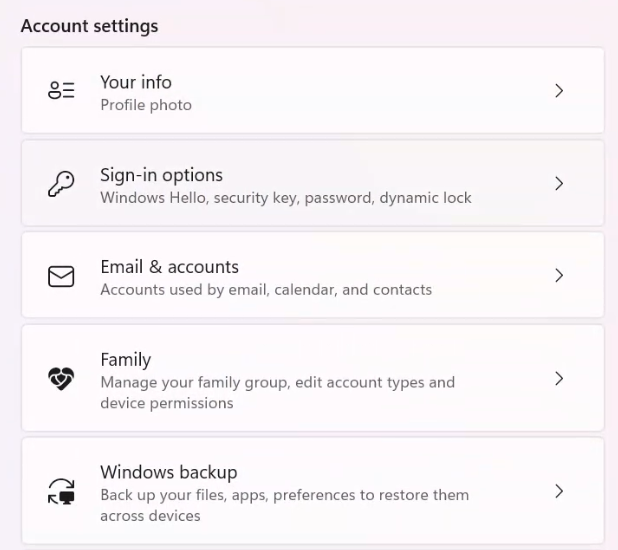Screen dimensions: 618x550
Task: Expand the Family chevron arrow
Action: [x=559, y=378]
